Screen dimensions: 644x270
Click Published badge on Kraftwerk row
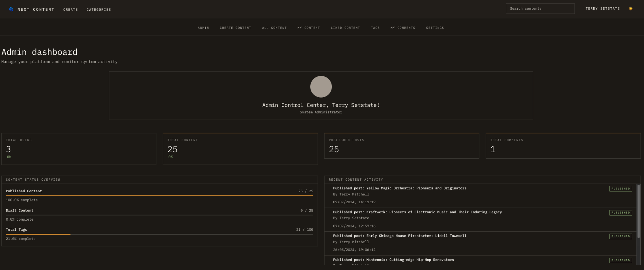(620, 212)
